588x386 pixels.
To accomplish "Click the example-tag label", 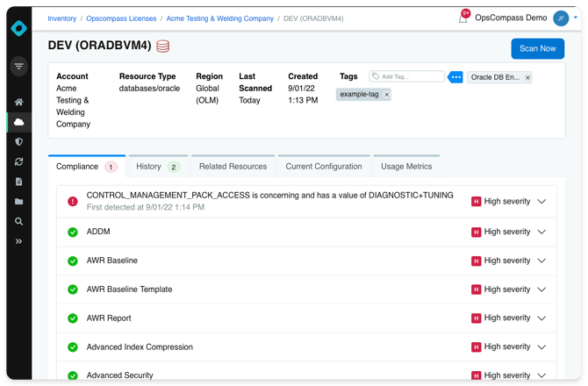I will pos(359,94).
